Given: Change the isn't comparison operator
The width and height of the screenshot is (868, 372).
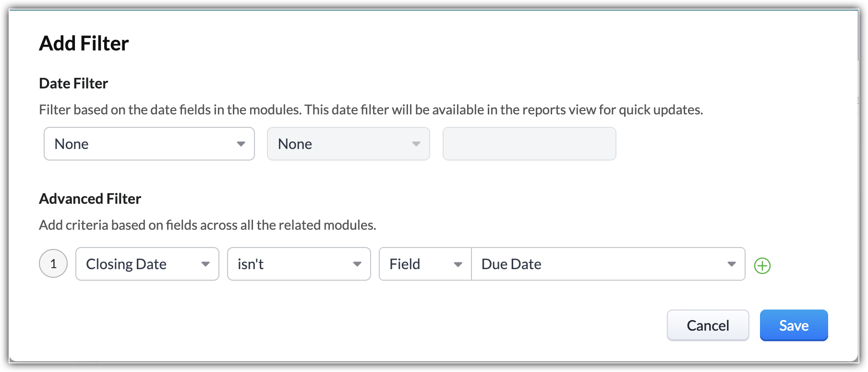Looking at the screenshot, I should [x=299, y=264].
